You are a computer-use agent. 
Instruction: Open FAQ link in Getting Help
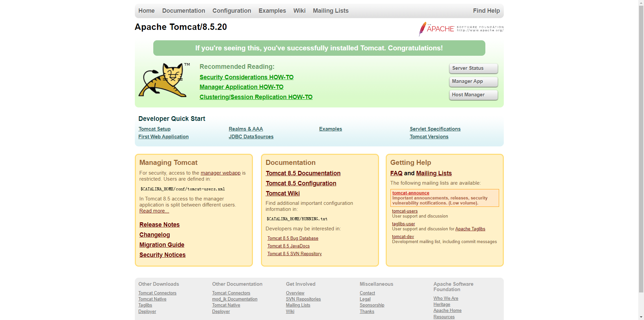(x=396, y=173)
